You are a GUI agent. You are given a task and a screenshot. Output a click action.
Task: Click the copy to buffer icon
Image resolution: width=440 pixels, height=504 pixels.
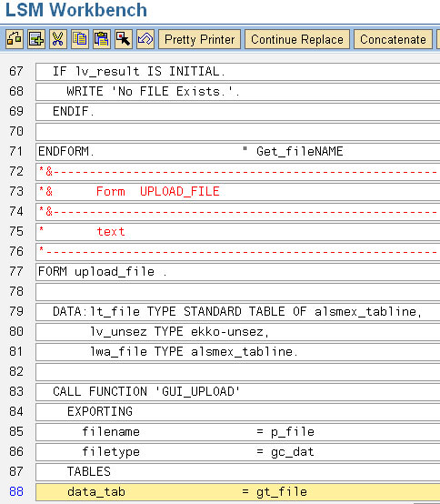click(80, 39)
